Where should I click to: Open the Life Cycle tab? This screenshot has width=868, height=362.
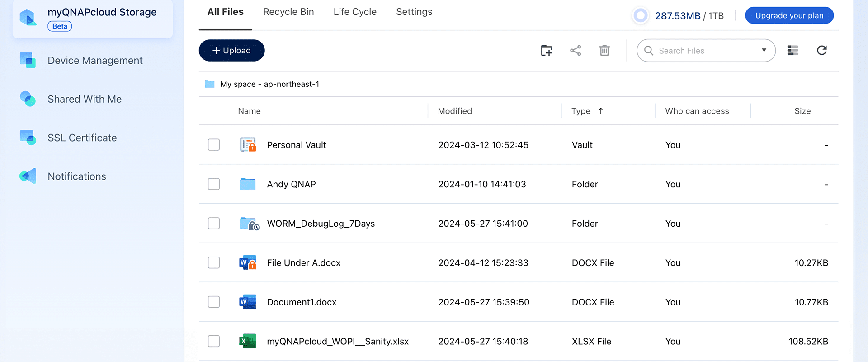(355, 12)
